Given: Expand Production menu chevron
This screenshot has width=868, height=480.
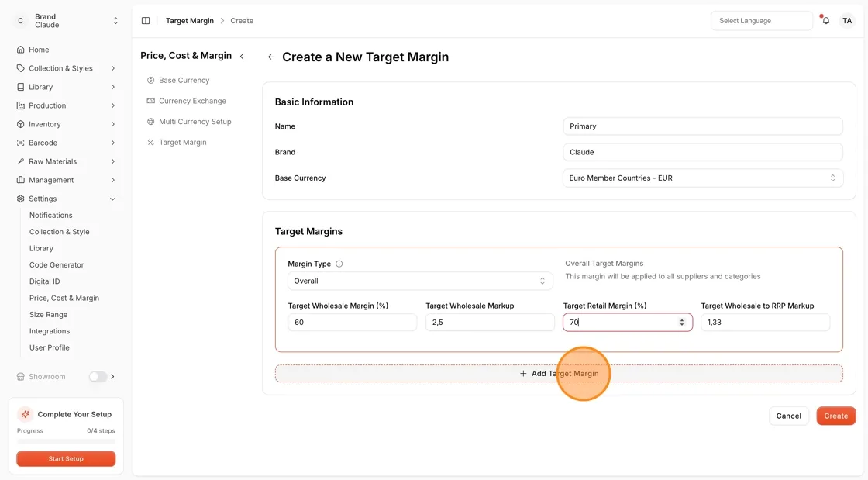Looking at the screenshot, I should (x=113, y=105).
